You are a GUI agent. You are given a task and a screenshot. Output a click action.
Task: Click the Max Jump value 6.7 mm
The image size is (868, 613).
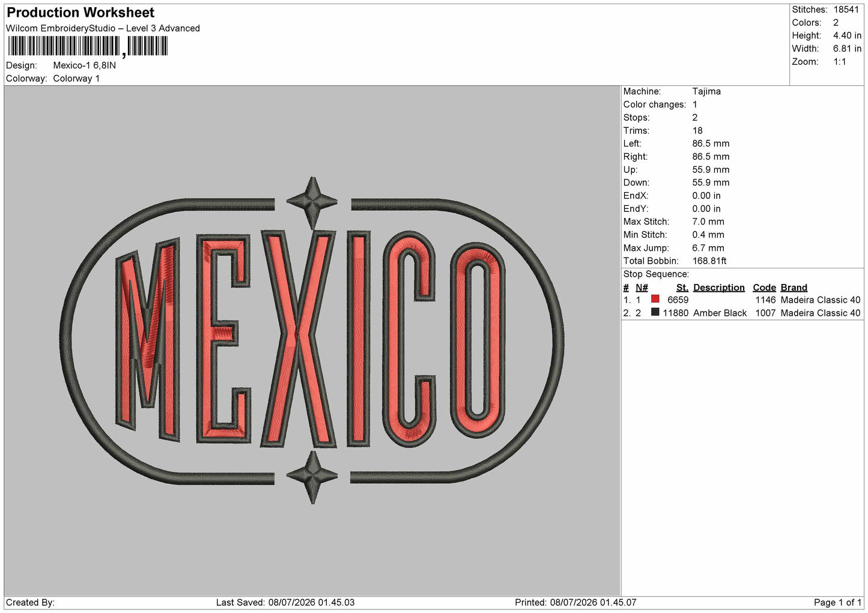[708, 248]
